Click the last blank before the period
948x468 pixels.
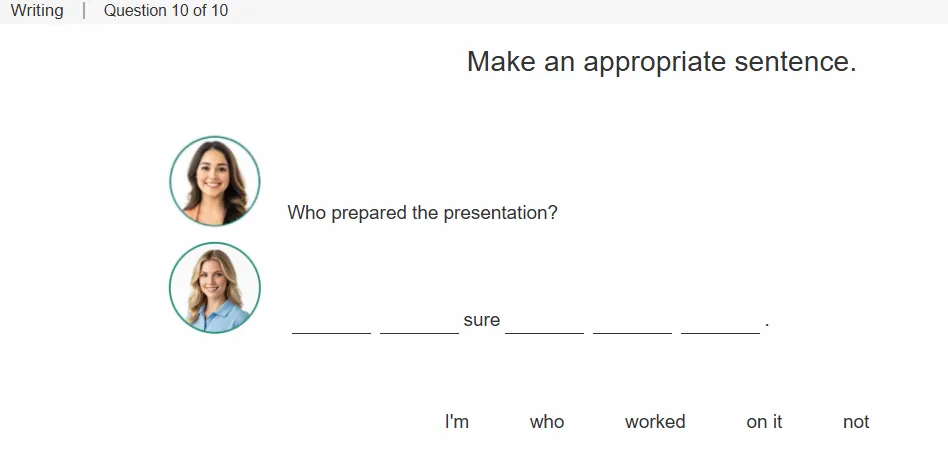click(721, 323)
